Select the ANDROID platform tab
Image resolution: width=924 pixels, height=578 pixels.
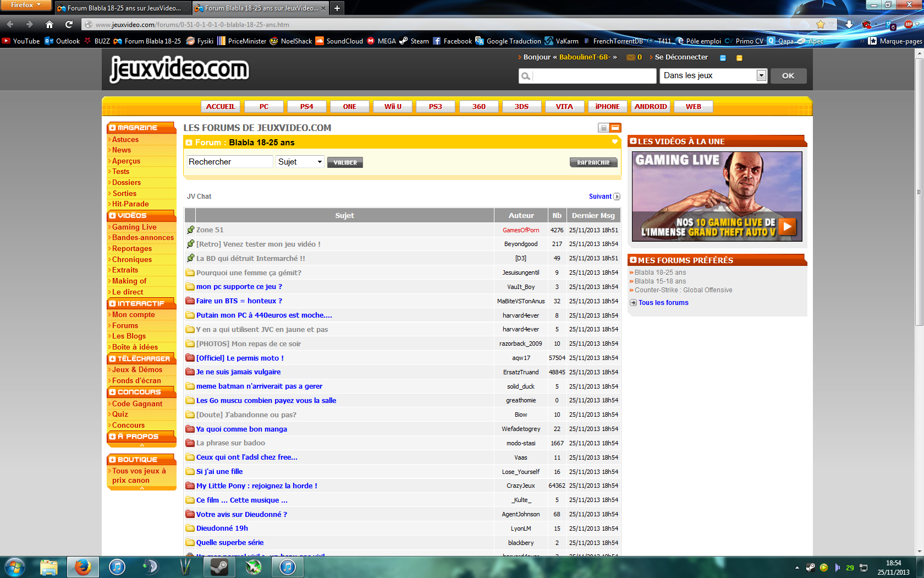651,106
